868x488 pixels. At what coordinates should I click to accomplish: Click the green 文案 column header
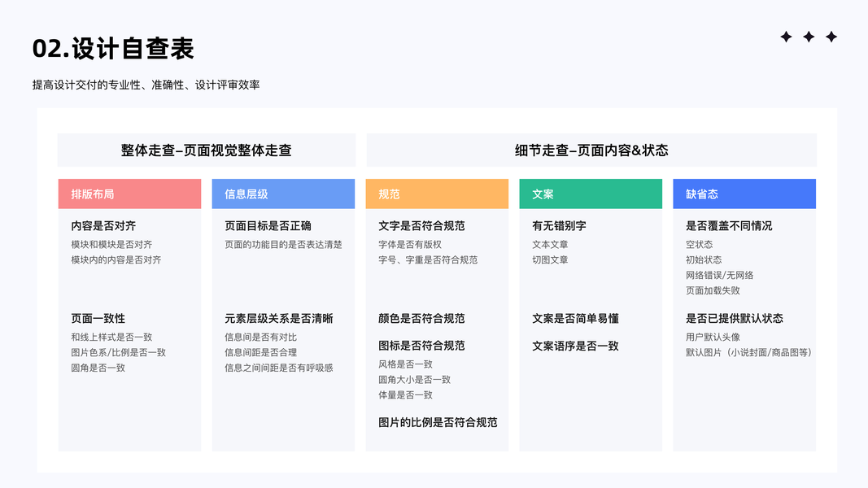[x=591, y=194]
